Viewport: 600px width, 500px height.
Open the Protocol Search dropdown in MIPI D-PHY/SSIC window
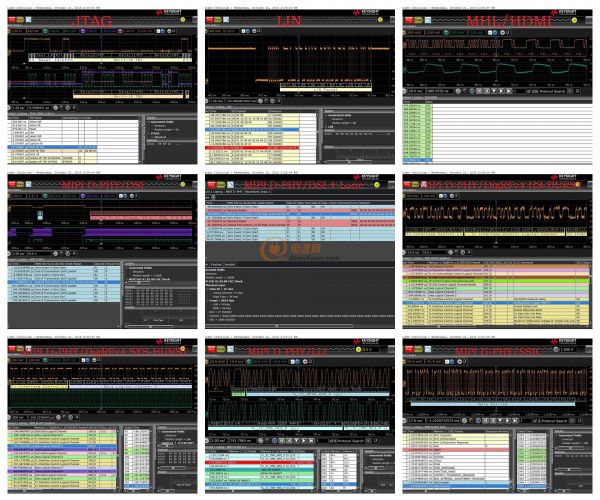click(x=572, y=420)
